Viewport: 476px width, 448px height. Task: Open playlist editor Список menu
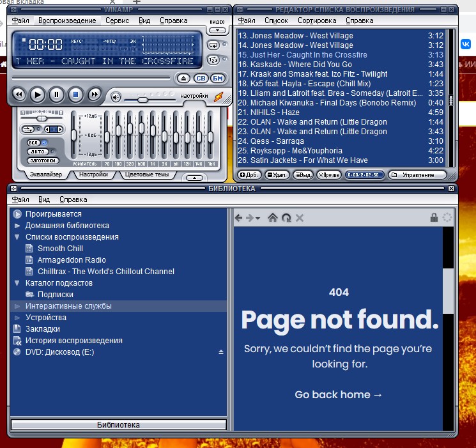[x=276, y=20]
